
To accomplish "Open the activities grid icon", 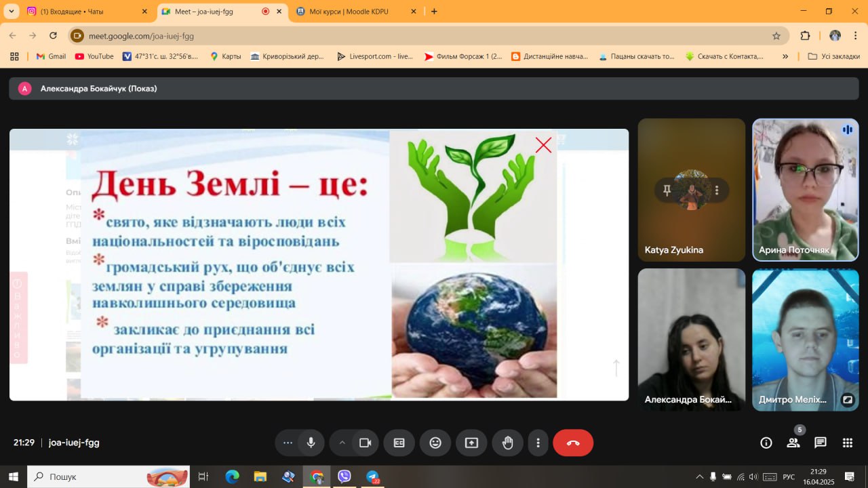I will point(848,443).
